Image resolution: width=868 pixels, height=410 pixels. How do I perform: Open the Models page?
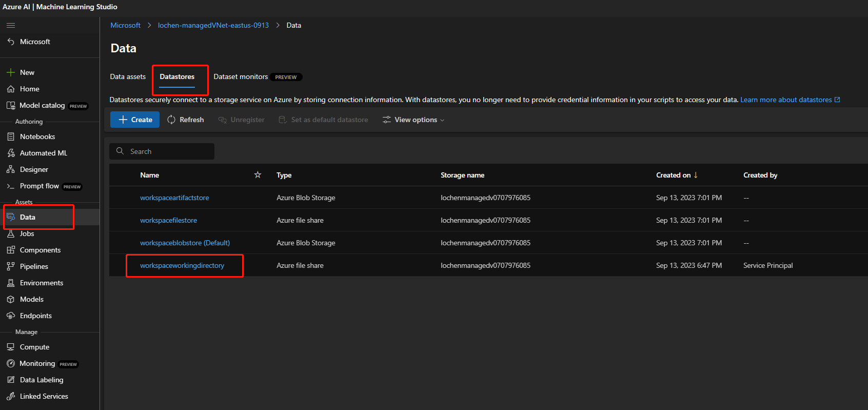click(x=31, y=299)
